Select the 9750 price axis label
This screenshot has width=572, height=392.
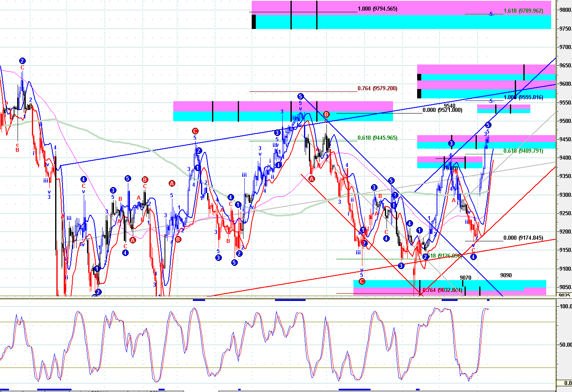pos(565,29)
